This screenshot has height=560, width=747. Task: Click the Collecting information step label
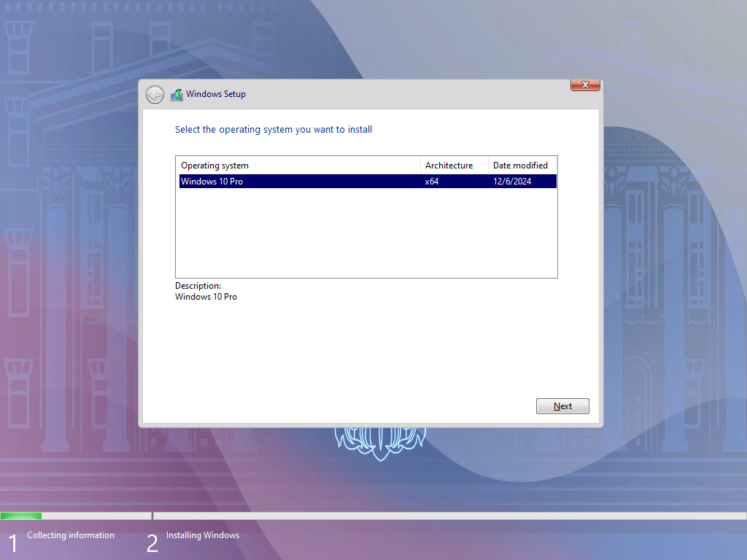click(x=71, y=535)
